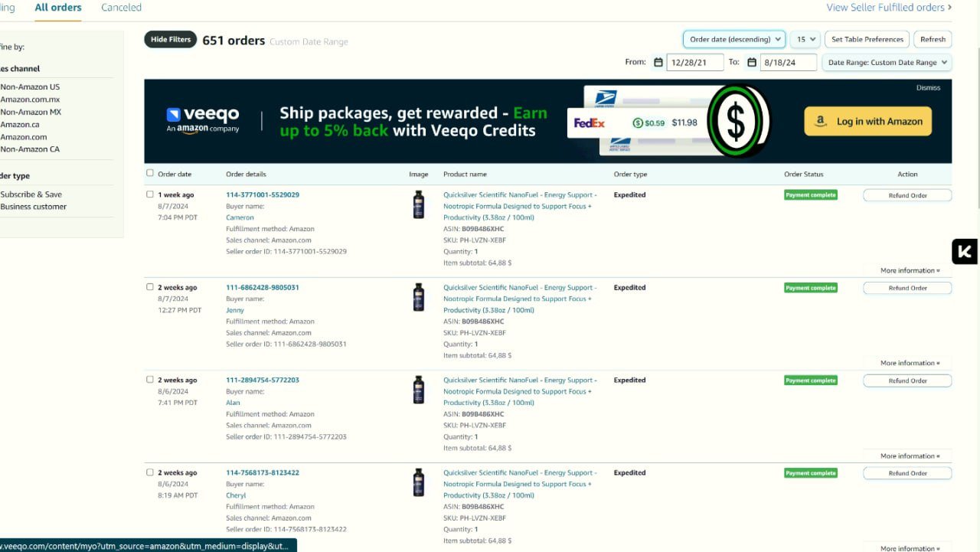The width and height of the screenshot is (980, 552).
Task: Refund Order for Alan's order
Action: point(907,381)
